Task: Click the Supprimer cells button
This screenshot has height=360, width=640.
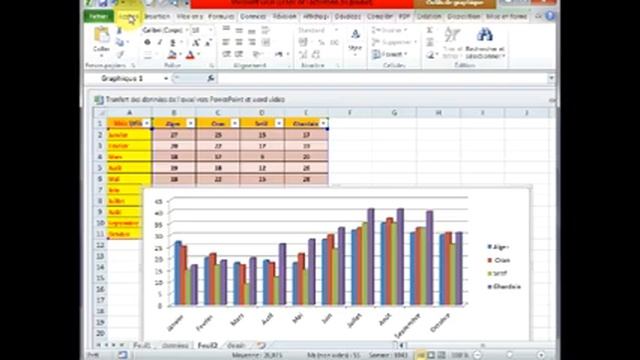Action: click(394, 42)
